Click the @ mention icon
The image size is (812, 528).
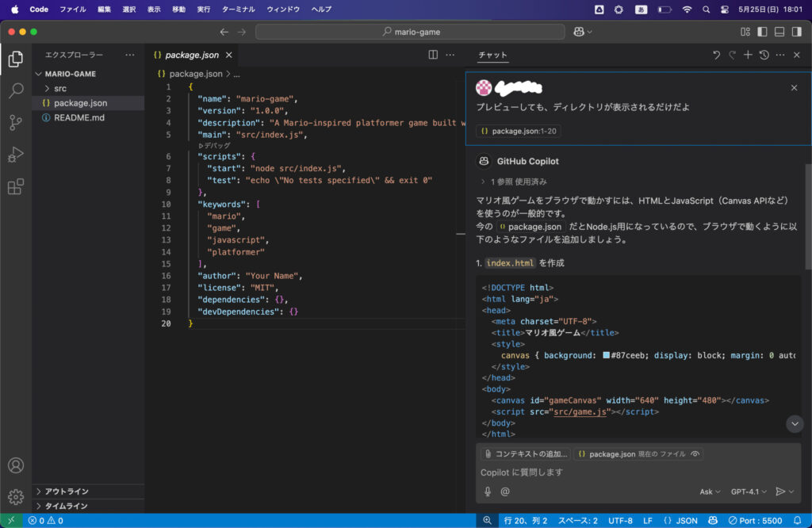coord(505,492)
